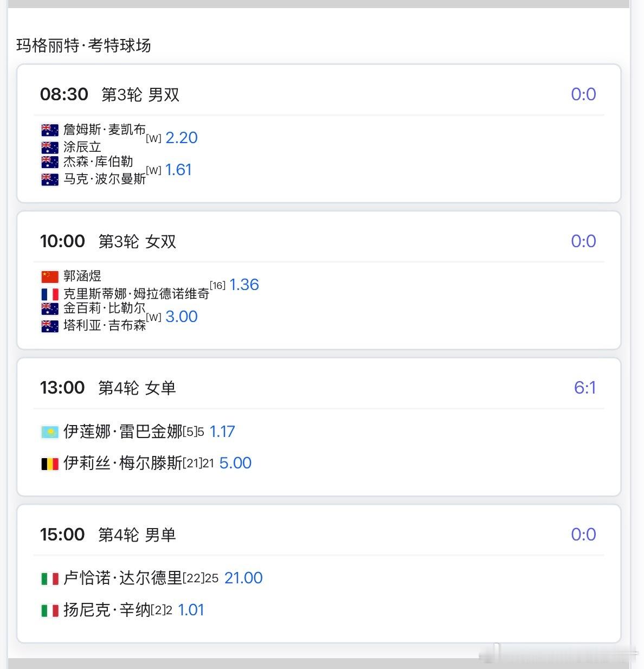Open the 6:1 score of the 13:00 match
Screen dimensions: 644x669
pos(584,388)
